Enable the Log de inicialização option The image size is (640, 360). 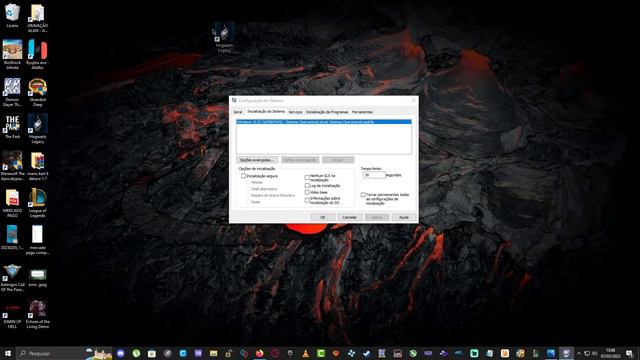point(307,186)
